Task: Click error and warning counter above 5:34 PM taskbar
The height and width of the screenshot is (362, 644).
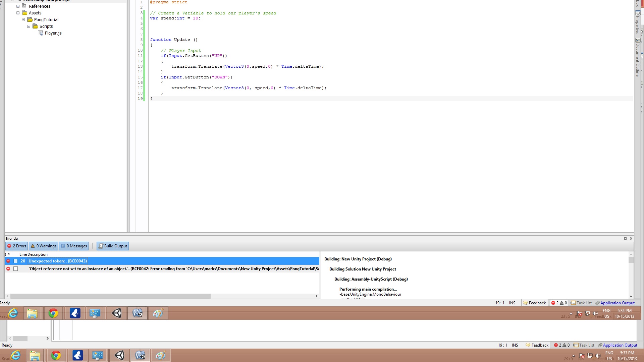Action: 559,303
